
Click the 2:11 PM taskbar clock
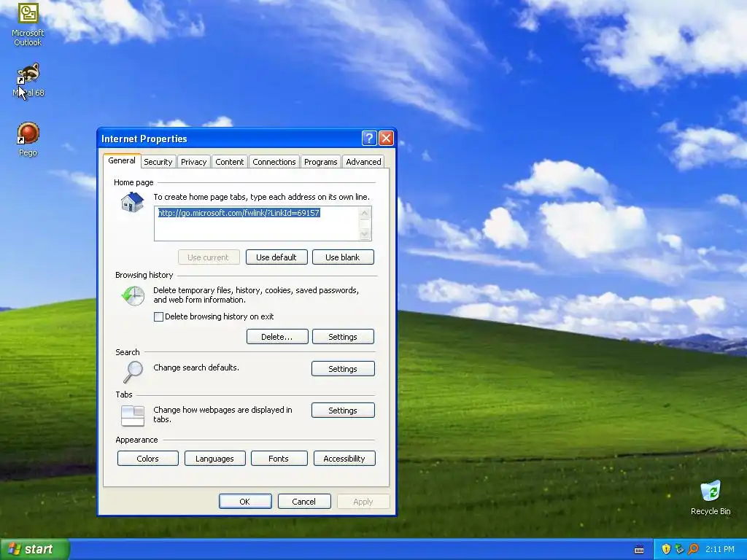coord(720,549)
